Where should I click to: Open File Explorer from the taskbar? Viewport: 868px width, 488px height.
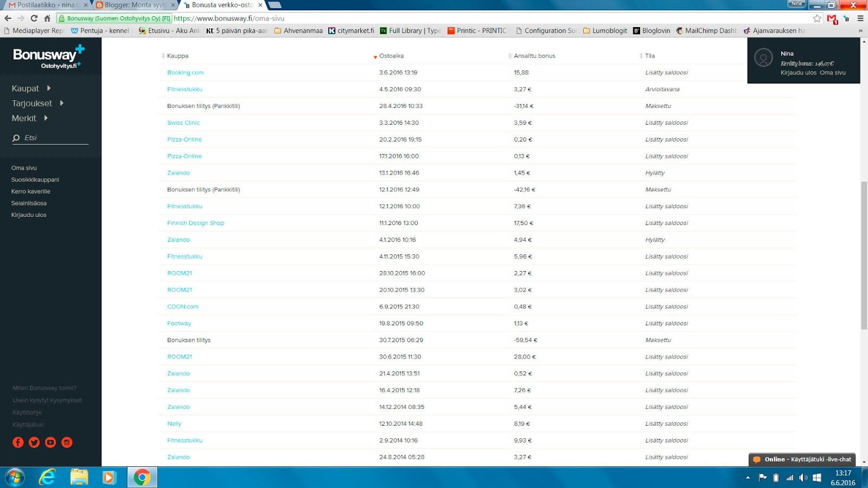coord(79,478)
